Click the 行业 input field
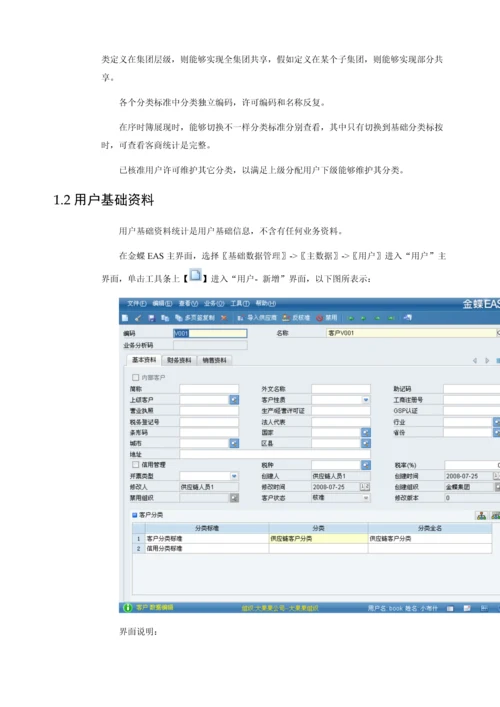This screenshot has width=500, height=707. (468, 422)
